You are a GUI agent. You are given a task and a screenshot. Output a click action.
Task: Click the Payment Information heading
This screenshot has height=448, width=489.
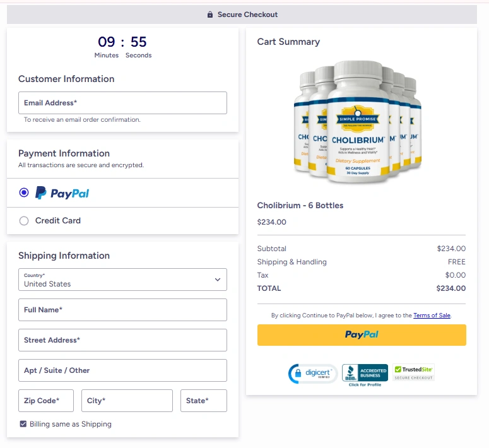tap(64, 153)
